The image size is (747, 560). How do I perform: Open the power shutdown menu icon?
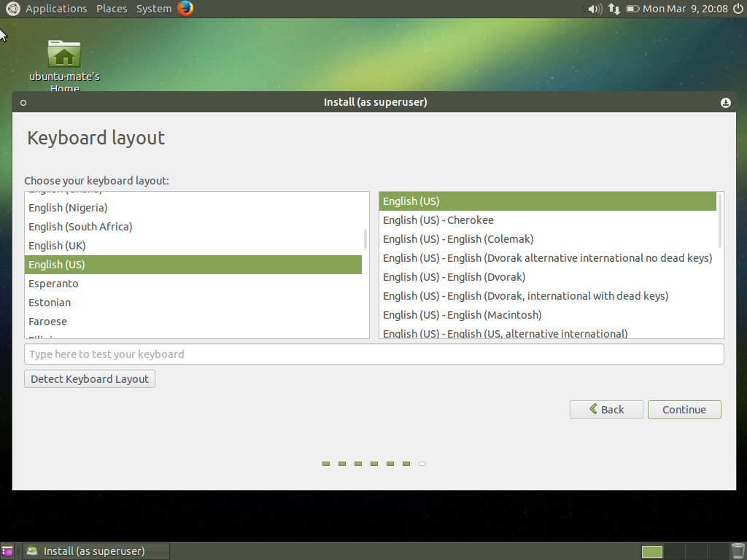coord(738,9)
